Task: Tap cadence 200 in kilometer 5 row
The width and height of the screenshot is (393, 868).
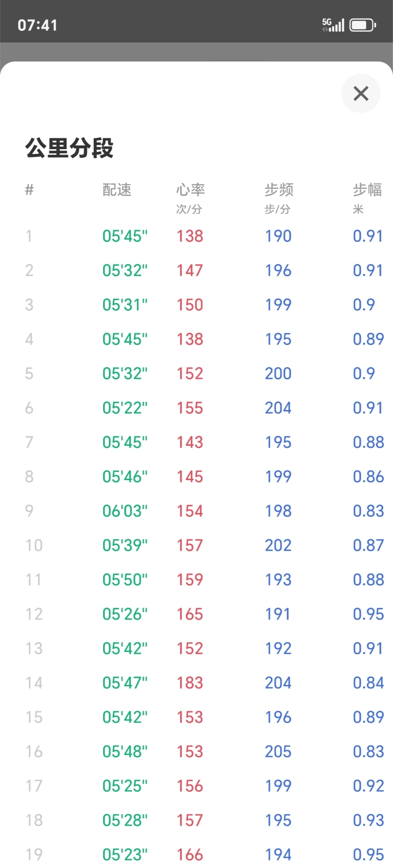Action: pos(278,373)
